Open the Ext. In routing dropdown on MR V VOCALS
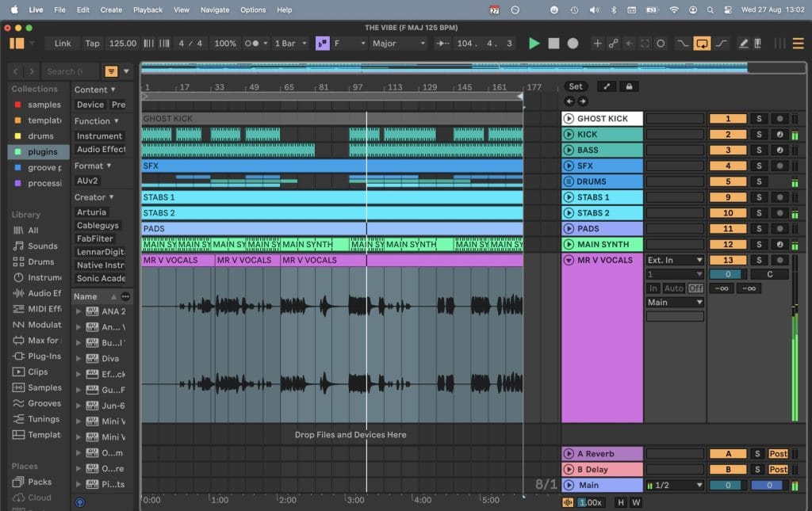Screen dimensions: 812x511 [674, 259]
